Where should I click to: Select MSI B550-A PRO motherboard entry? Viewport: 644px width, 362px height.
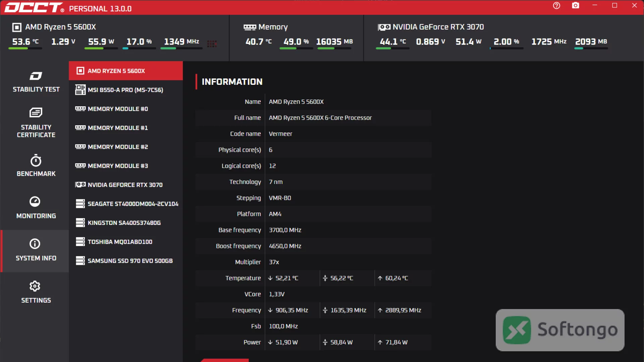click(x=126, y=90)
